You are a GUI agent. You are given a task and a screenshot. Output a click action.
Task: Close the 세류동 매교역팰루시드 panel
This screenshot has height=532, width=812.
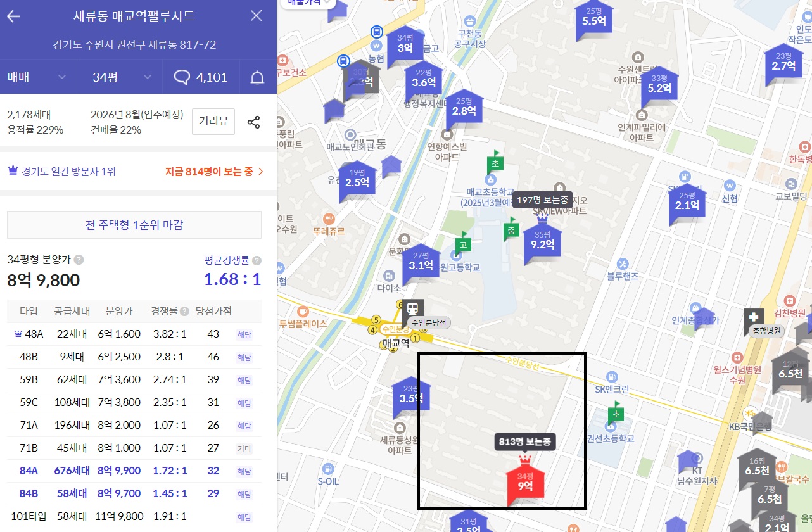click(x=256, y=16)
